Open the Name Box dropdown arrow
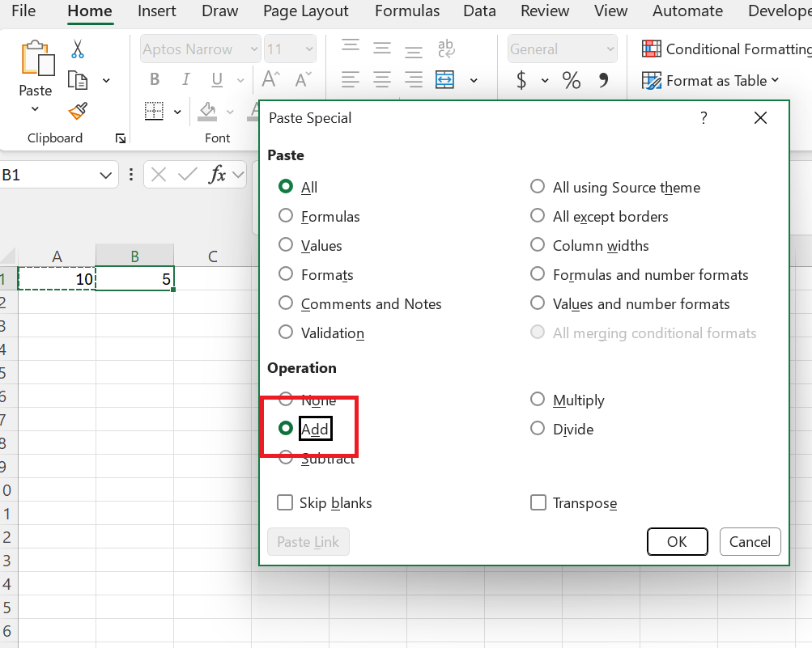The width and height of the screenshot is (812, 648). tap(105, 175)
